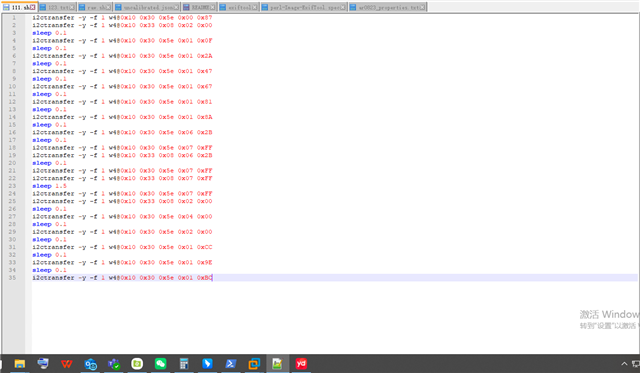Open the blue bird messenger taskbar icon

[x=207, y=363]
